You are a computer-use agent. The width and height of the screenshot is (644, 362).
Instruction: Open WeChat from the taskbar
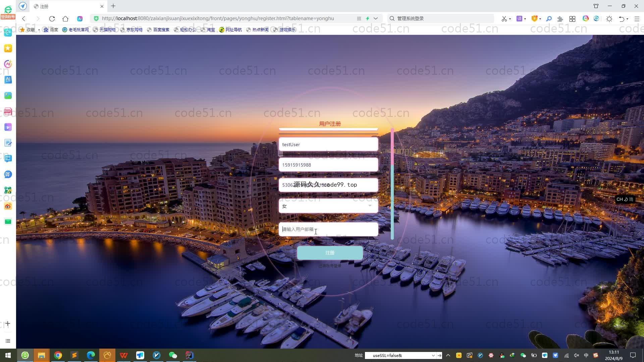click(173, 355)
